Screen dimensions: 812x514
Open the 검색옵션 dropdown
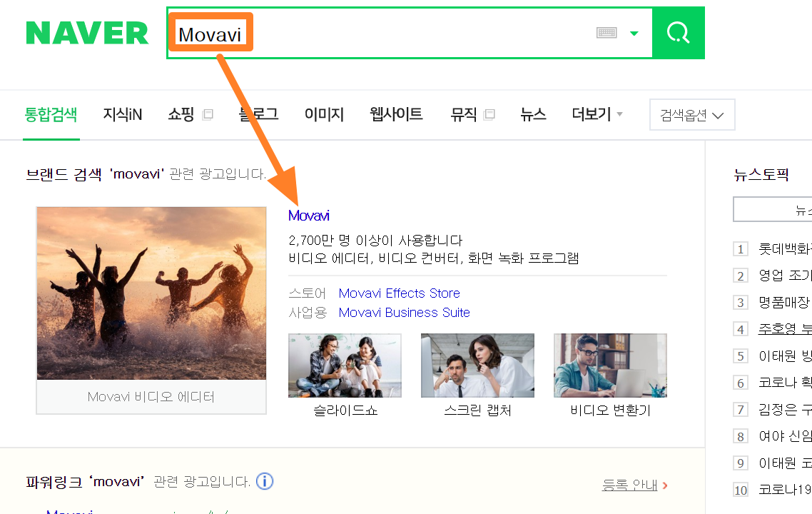(692, 114)
